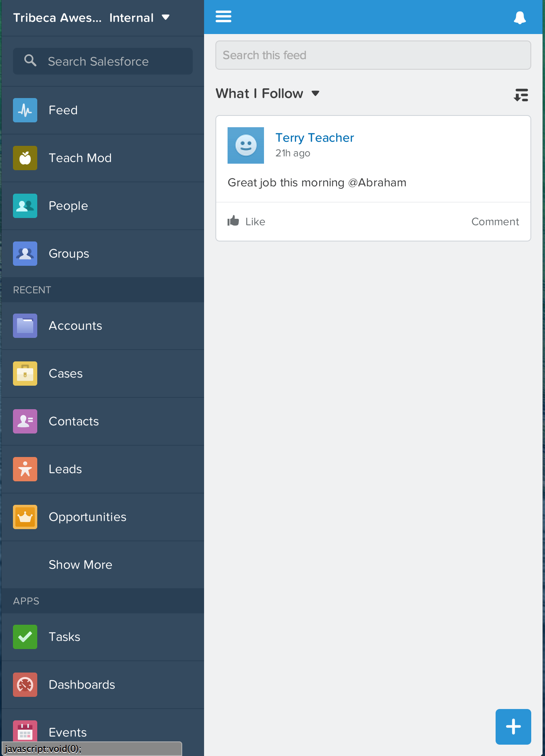Comment on Terry Teacher's post
The width and height of the screenshot is (545, 756).
pos(495,222)
